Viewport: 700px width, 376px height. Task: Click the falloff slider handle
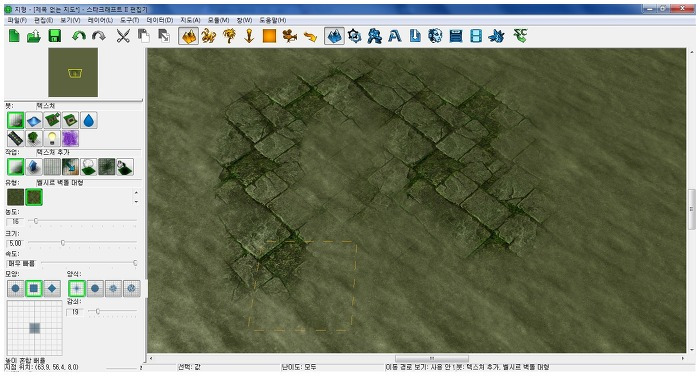pyautogui.click(x=98, y=311)
